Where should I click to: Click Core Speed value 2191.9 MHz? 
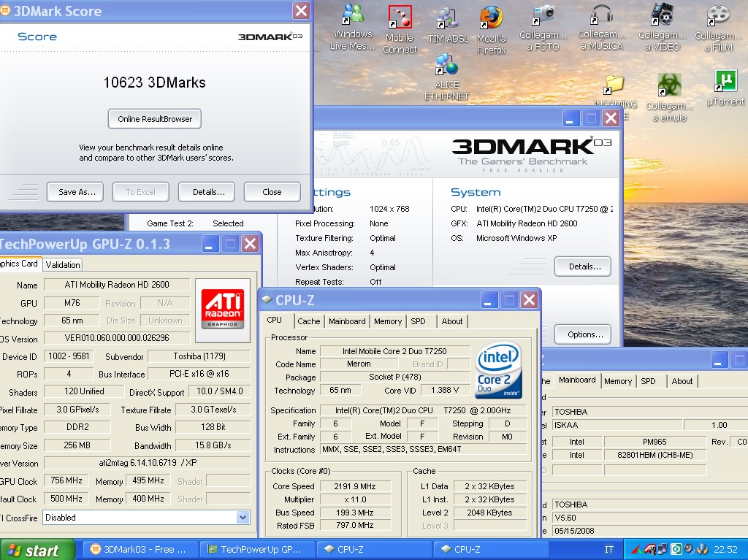point(355,486)
